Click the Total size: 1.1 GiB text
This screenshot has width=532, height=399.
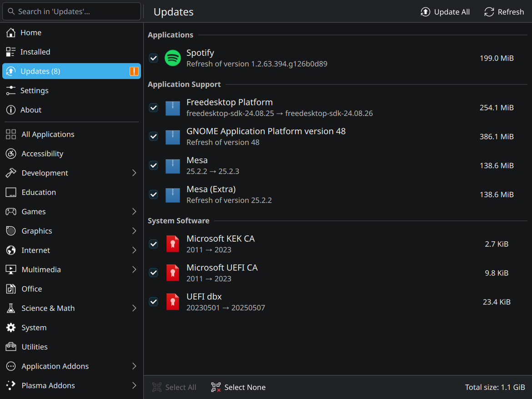(x=495, y=387)
